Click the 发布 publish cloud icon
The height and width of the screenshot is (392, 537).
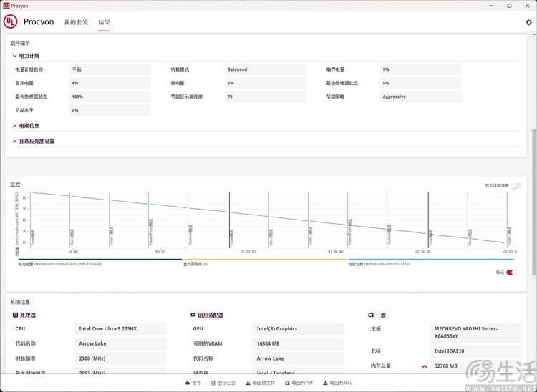(188, 383)
